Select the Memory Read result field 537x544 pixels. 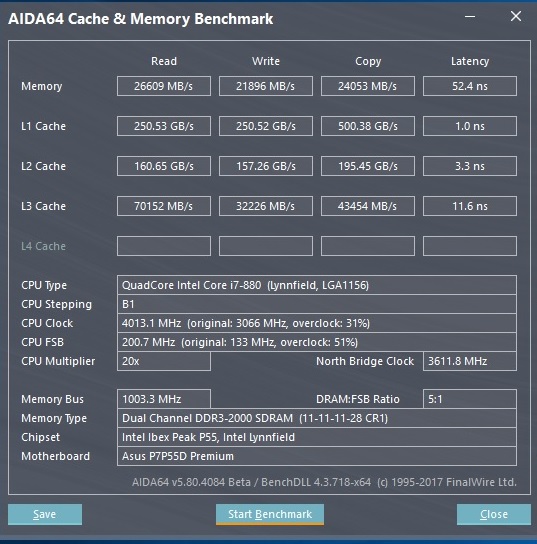[x=164, y=86]
